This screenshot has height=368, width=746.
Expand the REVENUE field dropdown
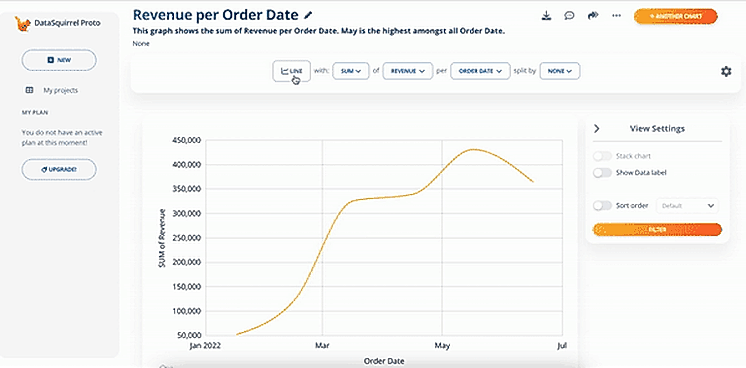[x=408, y=71]
